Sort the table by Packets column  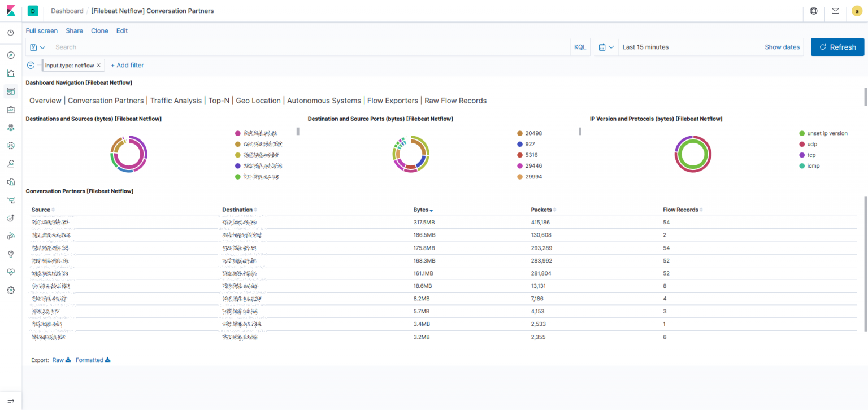(542, 210)
